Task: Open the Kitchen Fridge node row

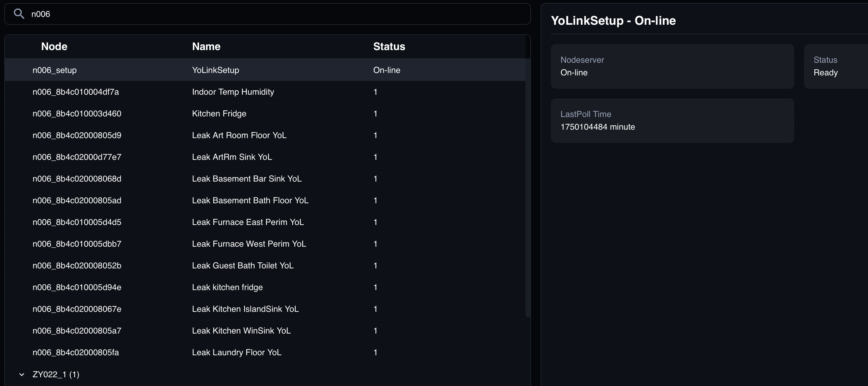Action: click(x=219, y=114)
